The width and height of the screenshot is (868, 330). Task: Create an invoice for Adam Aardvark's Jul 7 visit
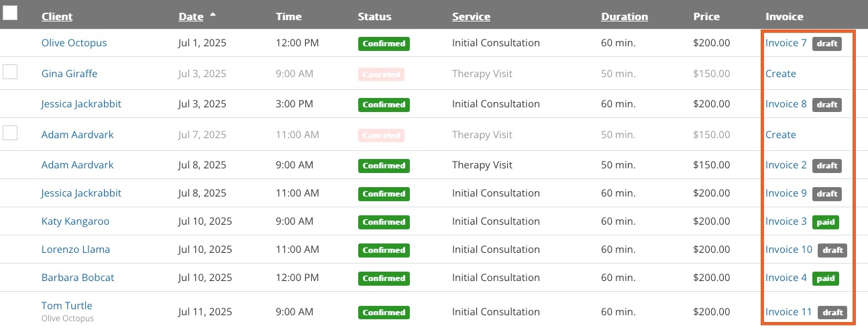point(781,135)
